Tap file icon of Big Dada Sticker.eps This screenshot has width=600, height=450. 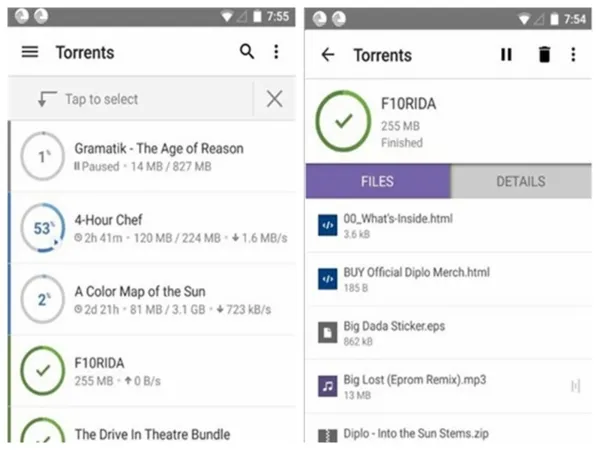(328, 333)
